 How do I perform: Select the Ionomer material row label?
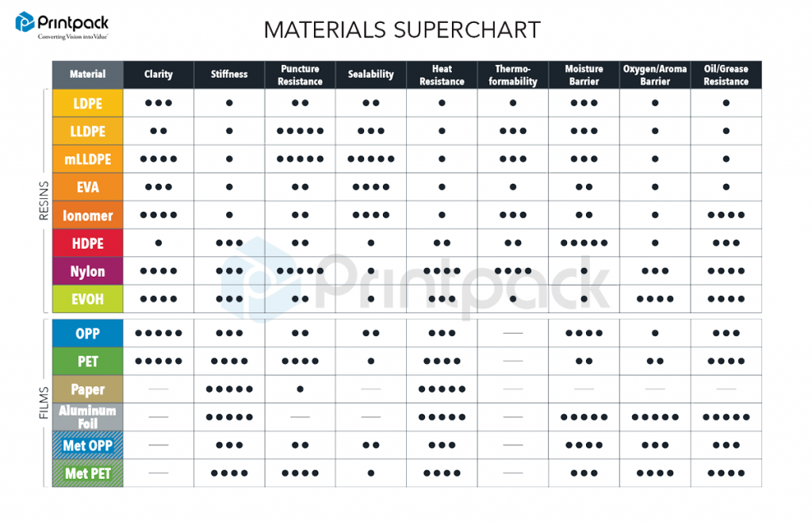[87, 216]
